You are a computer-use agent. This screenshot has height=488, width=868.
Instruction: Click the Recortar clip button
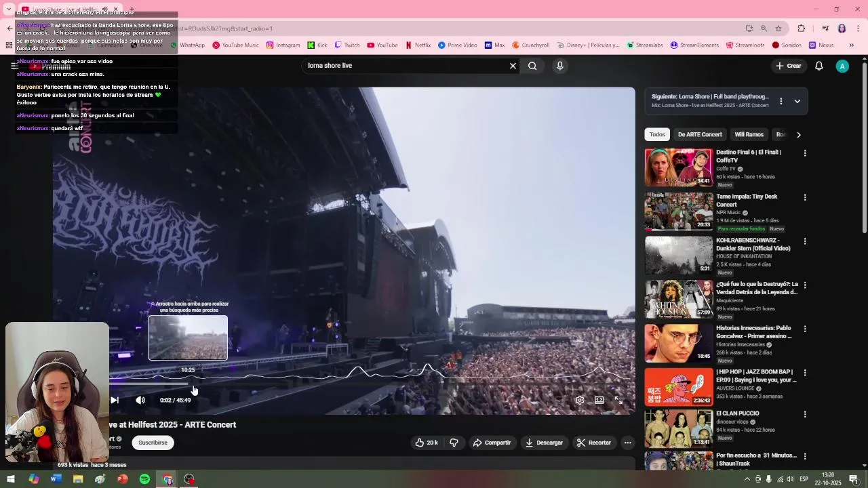pyautogui.click(x=594, y=443)
